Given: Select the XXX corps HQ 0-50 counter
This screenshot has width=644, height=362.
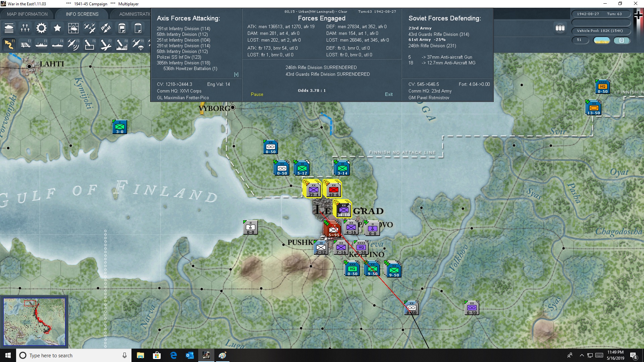Looking at the screenshot, I should pos(353,269).
